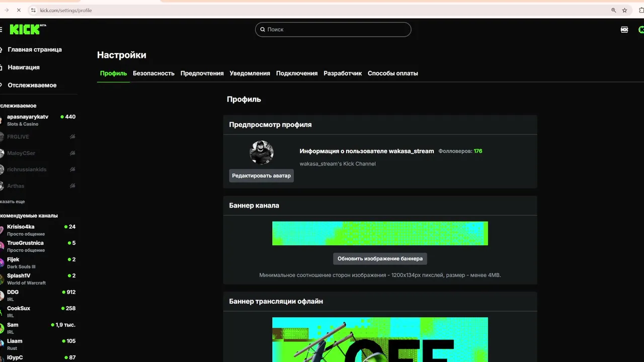Open the recommended channel Liaam
The image size is (644, 362).
pos(38,344)
